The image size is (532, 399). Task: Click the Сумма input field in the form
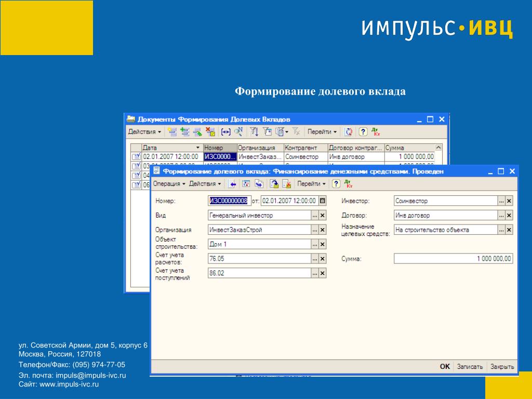pyautogui.click(x=453, y=259)
